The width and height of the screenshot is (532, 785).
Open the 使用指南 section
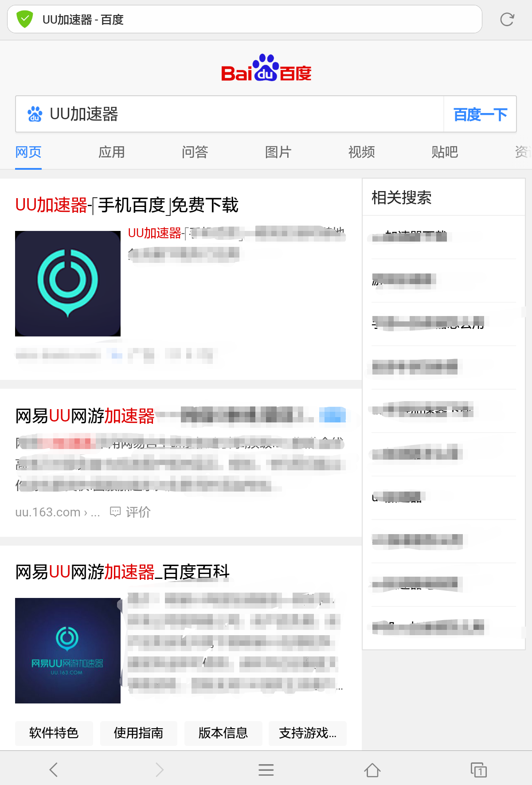[x=138, y=733]
